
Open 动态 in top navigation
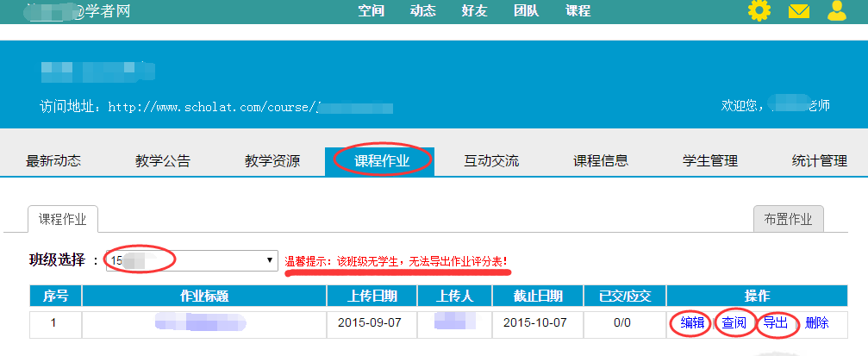click(x=422, y=11)
